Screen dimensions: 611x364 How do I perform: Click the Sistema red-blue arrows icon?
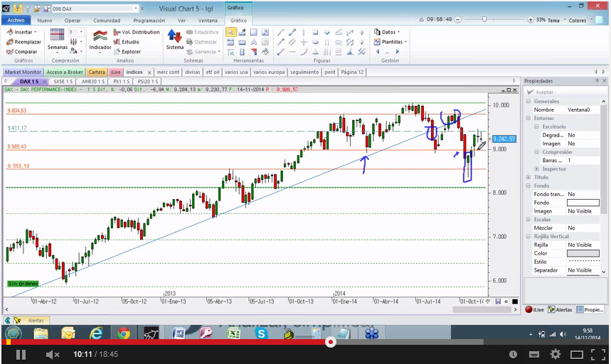click(x=174, y=36)
